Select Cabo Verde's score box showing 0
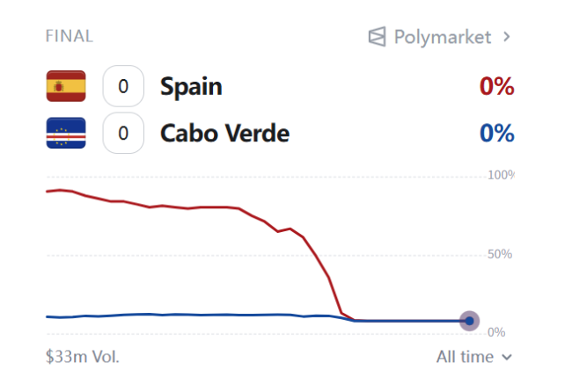This screenshot has width=572, height=392. [123, 133]
